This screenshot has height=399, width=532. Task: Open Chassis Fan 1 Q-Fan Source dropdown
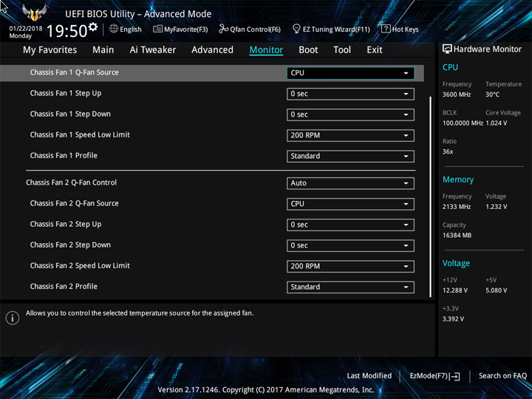tap(350, 73)
